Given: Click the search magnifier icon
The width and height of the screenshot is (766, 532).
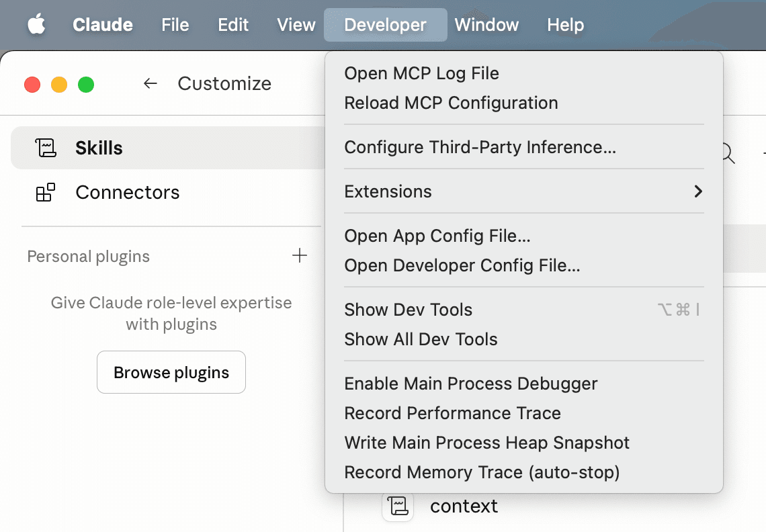Looking at the screenshot, I should (x=728, y=153).
